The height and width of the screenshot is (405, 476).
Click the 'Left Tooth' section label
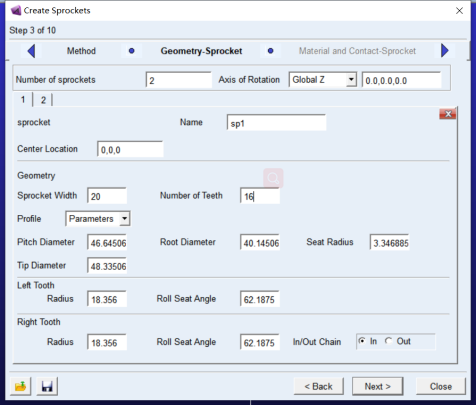(36, 285)
